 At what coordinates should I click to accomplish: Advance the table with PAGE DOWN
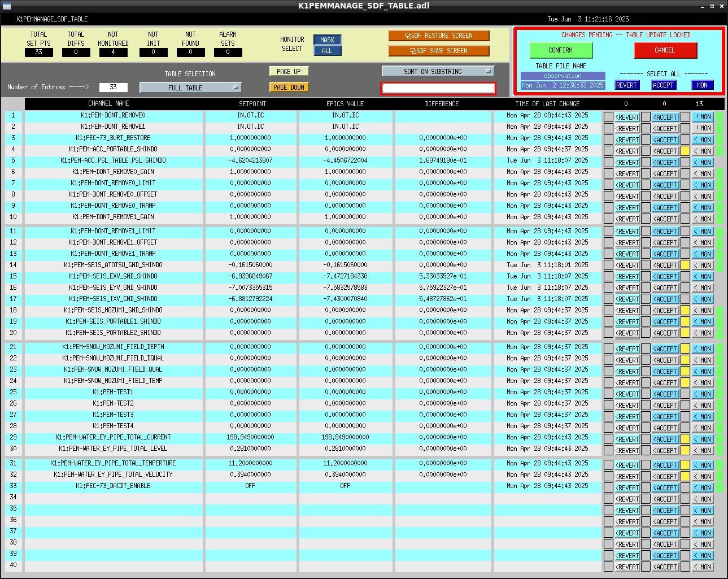289,88
